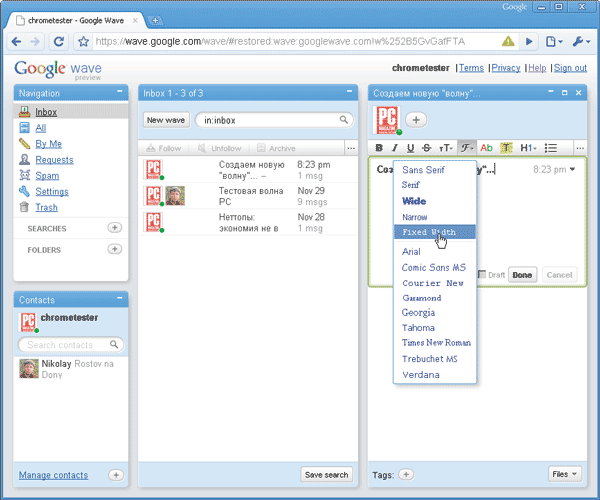
Task: Apply italic formatting in wave editor
Action: tap(395, 148)
